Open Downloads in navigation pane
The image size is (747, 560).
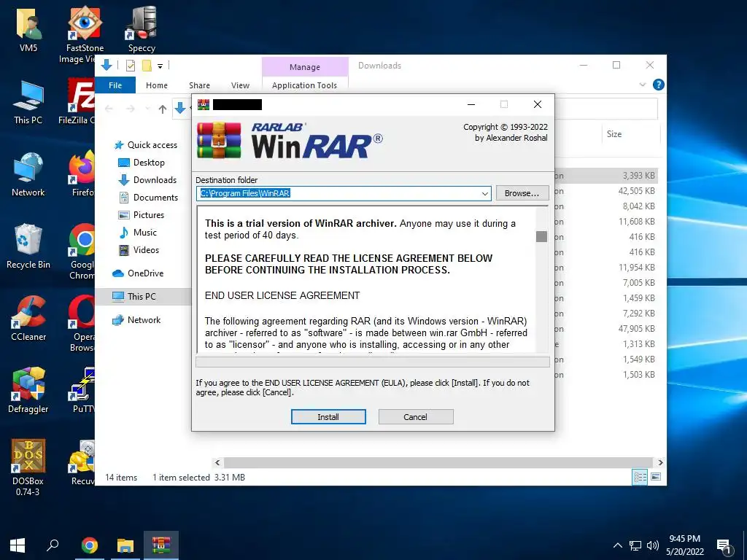click(147, 180)
